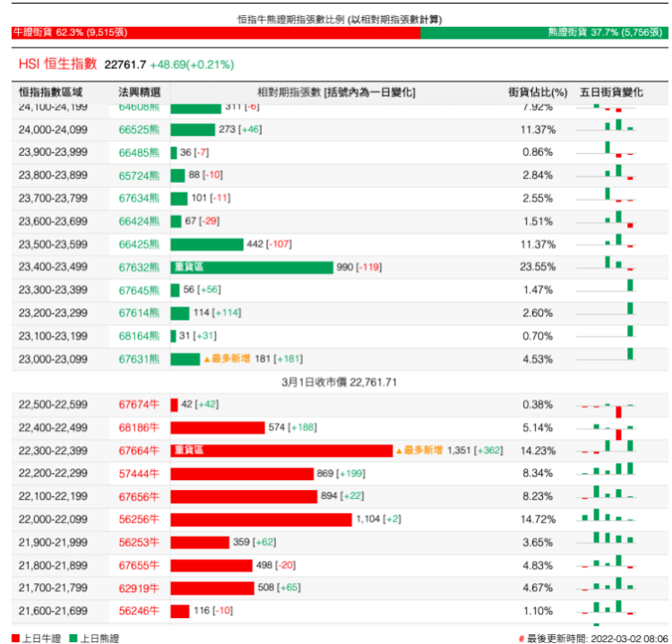
Task: Click the green 上日熊證 legend square
Action: [73, 639]
